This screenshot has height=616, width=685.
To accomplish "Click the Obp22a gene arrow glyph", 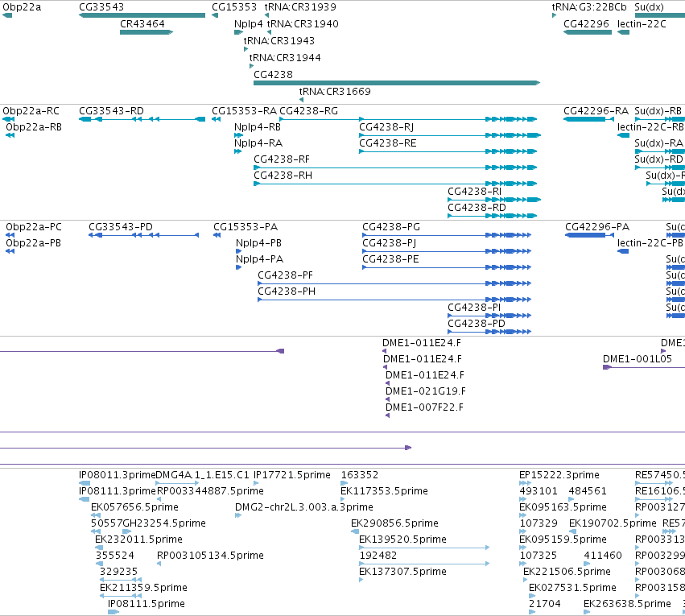I will pyautogui.click(x=7, y=15).
